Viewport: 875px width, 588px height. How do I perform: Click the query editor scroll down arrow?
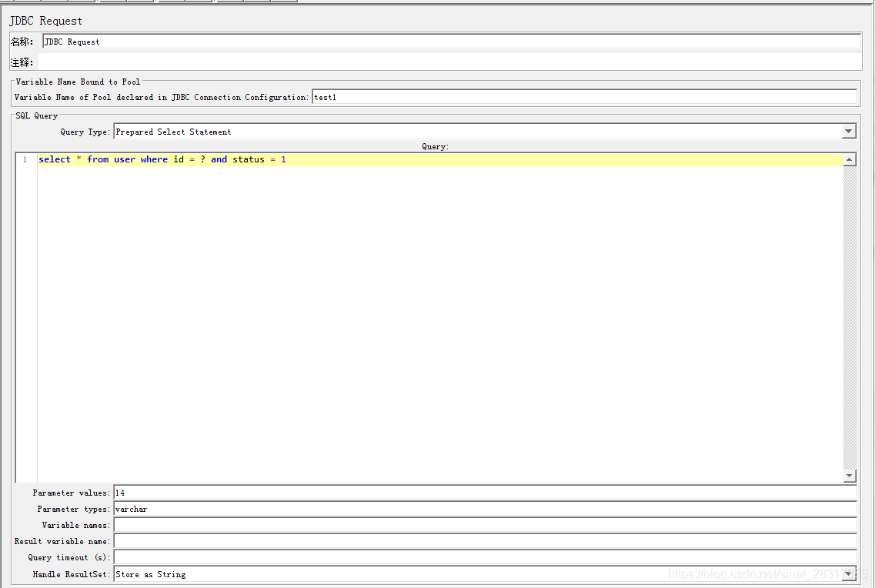850,476
